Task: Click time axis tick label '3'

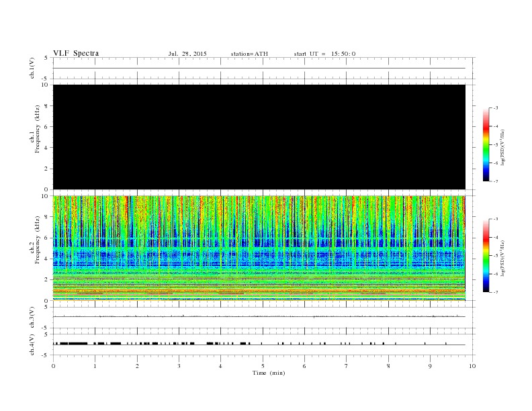Action: coord(179,366)
